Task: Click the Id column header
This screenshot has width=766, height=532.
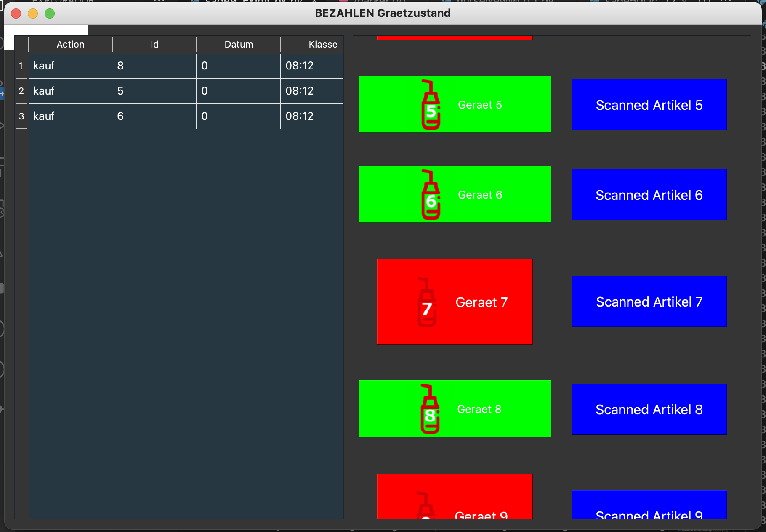Action: tap(154, 45)
